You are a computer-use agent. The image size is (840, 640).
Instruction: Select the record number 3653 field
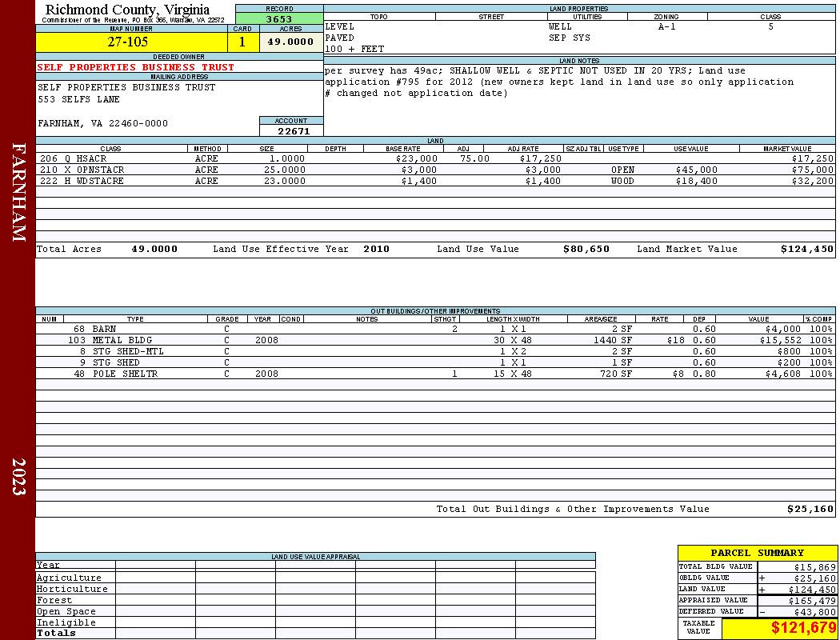tap(279, 18)
